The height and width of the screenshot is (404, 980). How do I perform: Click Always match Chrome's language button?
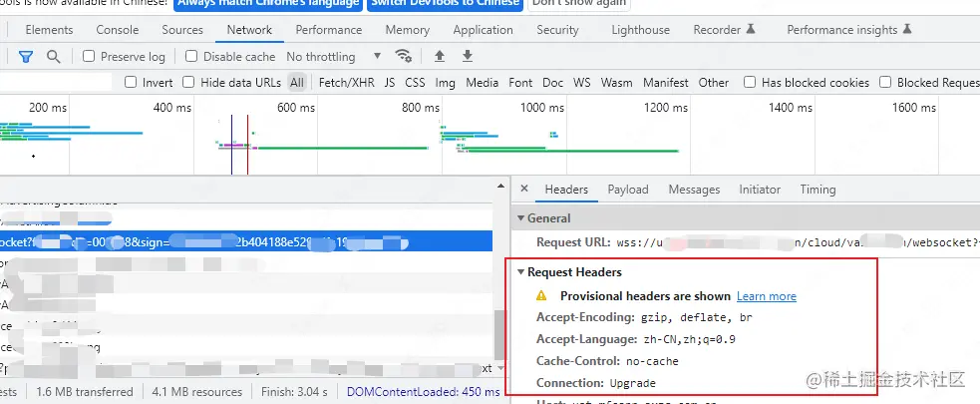click(268, 3)
